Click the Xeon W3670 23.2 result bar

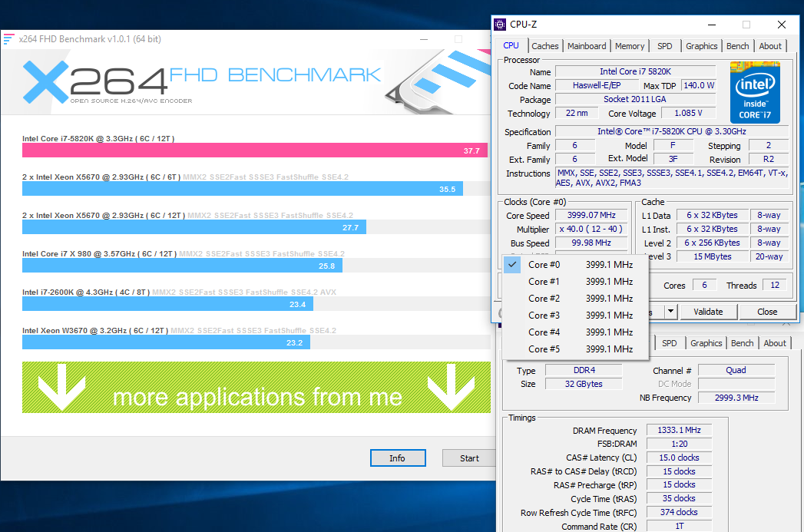[x=166, y=342]
